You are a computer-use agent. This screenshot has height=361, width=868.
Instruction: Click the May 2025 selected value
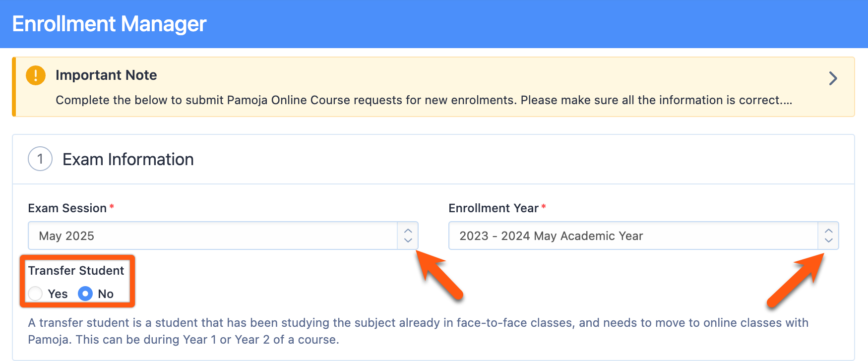click(66, 236)
